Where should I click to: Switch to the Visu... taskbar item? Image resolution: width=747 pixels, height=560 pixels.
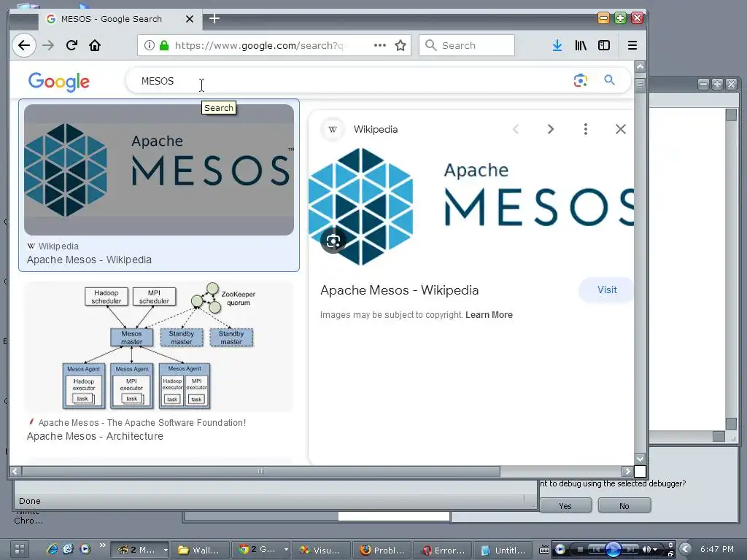tap(321, 550)
